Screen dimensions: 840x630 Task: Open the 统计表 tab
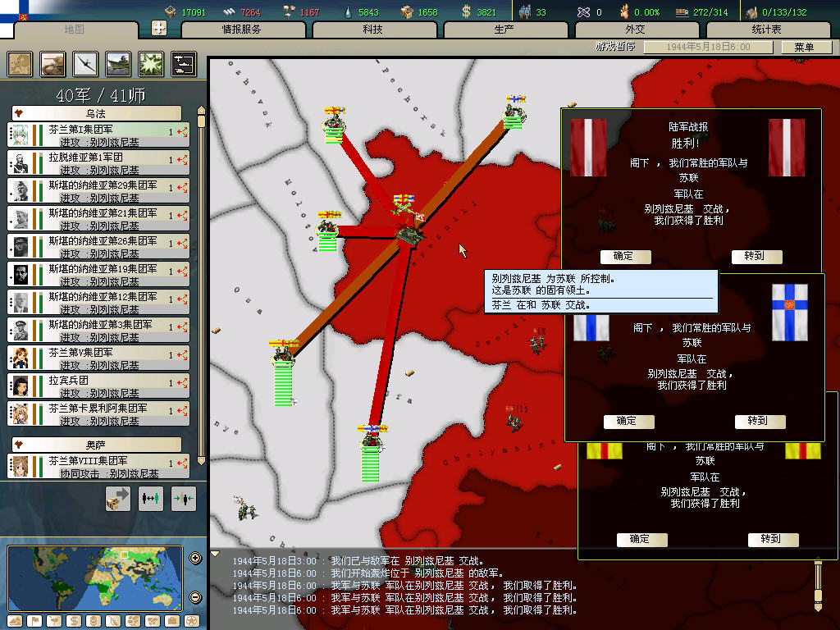[767, 30]
